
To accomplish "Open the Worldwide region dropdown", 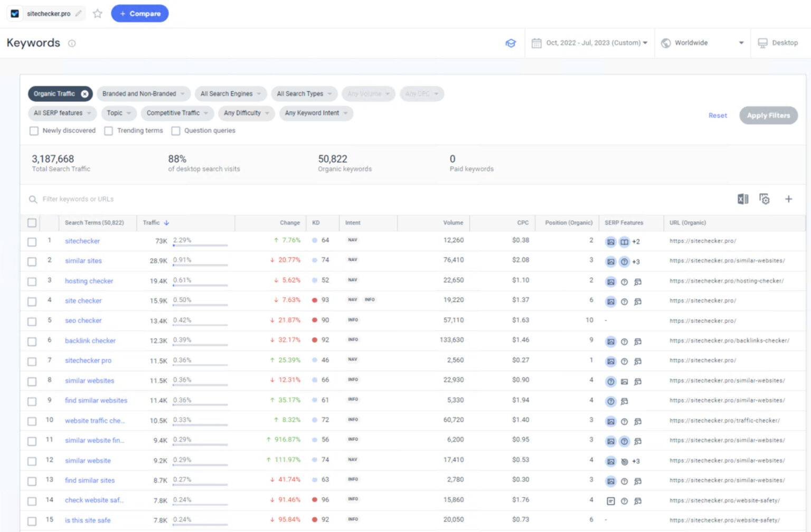I will click(702, 43).
